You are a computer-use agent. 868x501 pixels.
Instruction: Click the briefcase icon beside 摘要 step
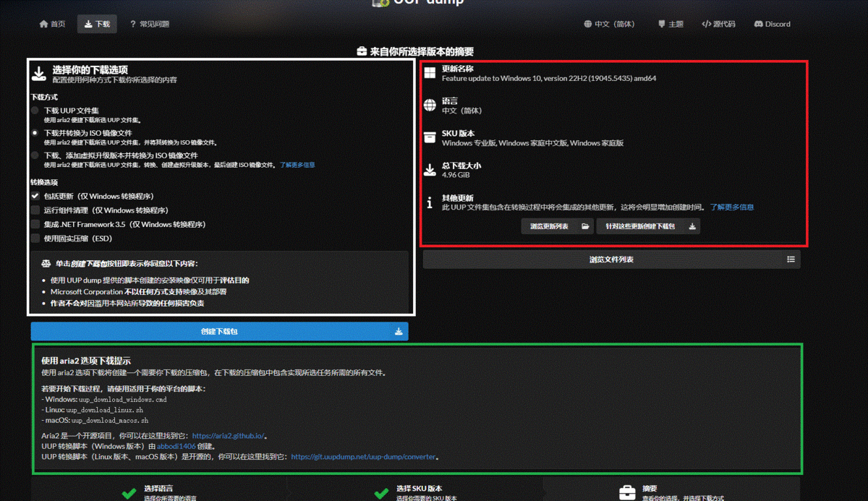click(627, 494)
